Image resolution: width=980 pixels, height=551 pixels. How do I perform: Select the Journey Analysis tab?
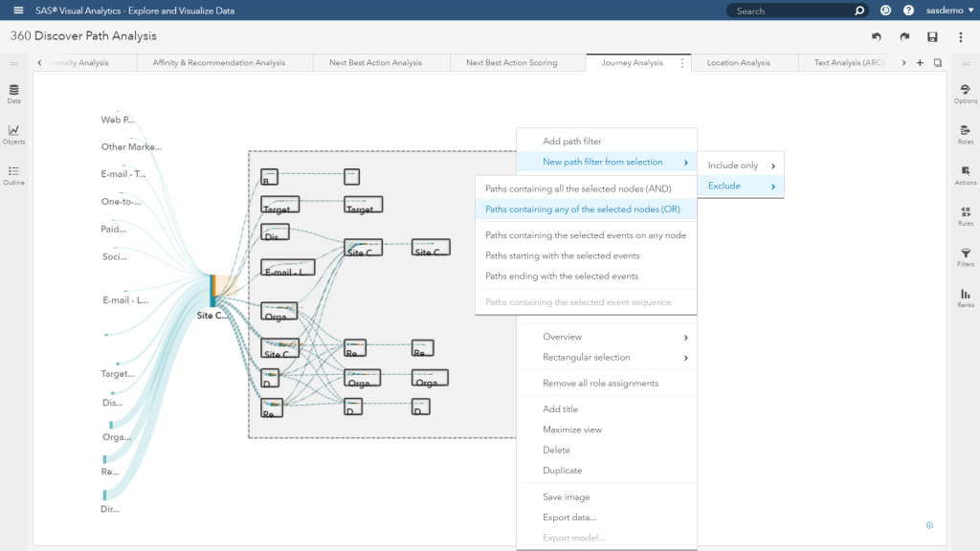point(632,62)
